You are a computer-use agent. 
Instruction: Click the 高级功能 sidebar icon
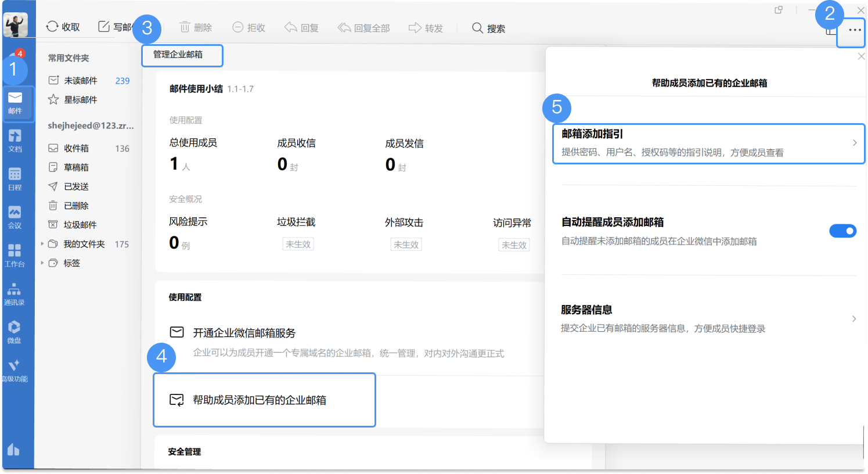pyautogui.click(x=15, y=370)
